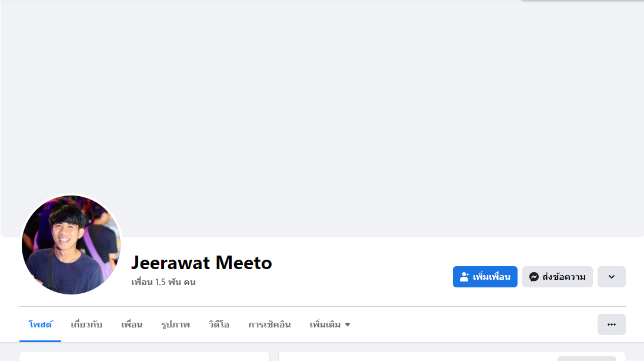Go to the รูปภาพ tab

[175, 324]
